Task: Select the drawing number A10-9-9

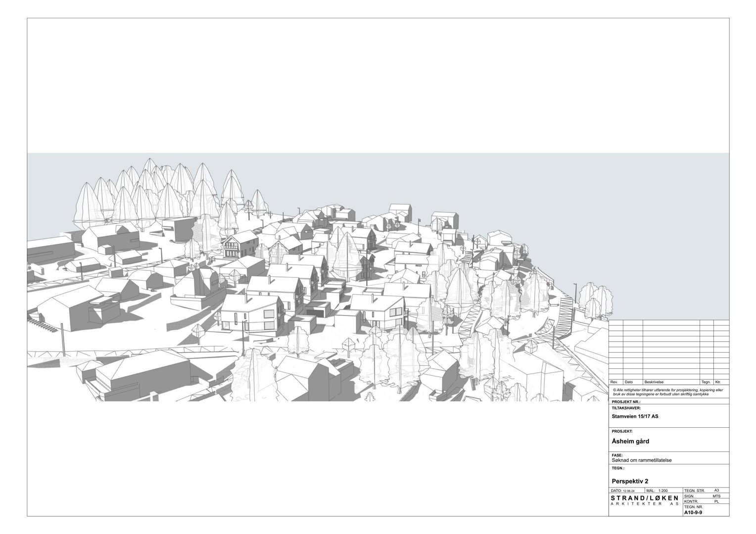Action: tap(694, 512)
